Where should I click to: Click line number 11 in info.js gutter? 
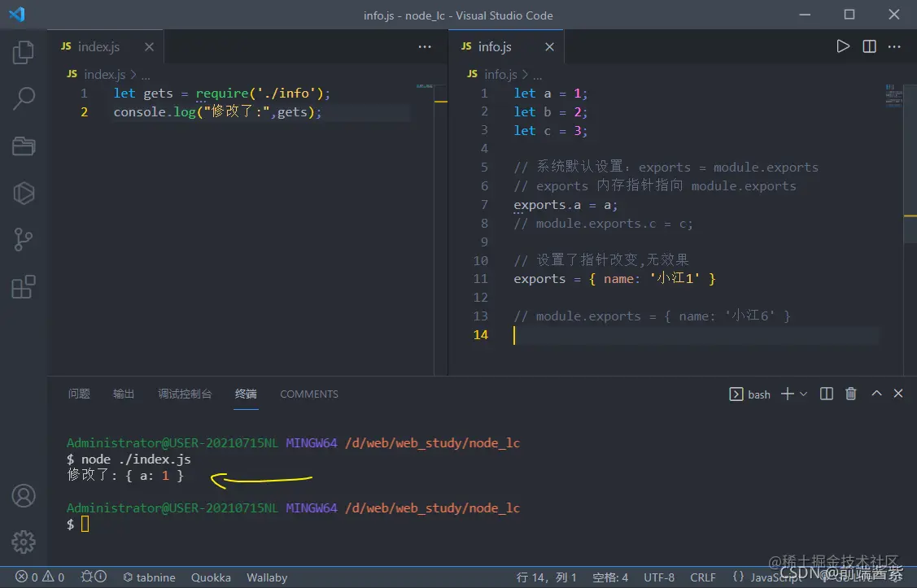[x=481, y=279]
